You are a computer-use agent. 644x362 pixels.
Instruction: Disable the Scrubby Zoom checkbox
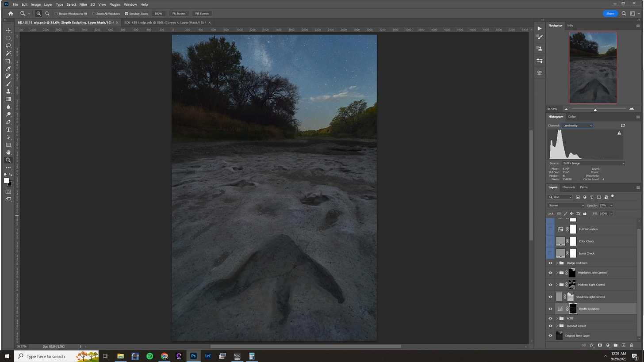[x=126, y=14]
